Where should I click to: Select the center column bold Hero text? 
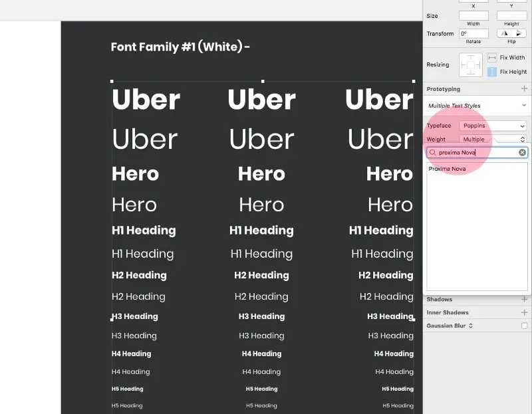tap(261, 173)
